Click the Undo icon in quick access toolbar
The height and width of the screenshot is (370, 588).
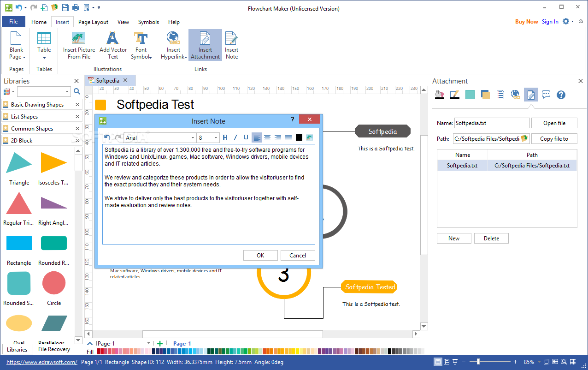[x=18, y=7]
